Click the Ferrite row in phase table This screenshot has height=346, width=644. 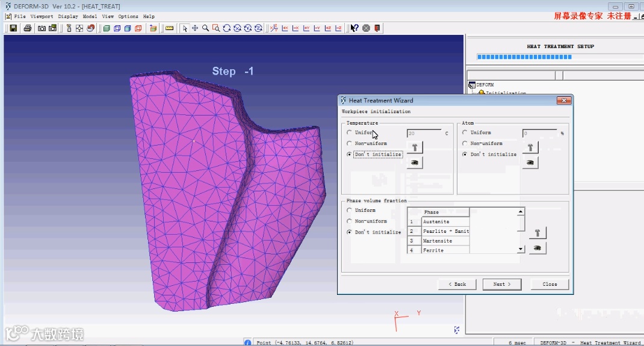(438, 250)
